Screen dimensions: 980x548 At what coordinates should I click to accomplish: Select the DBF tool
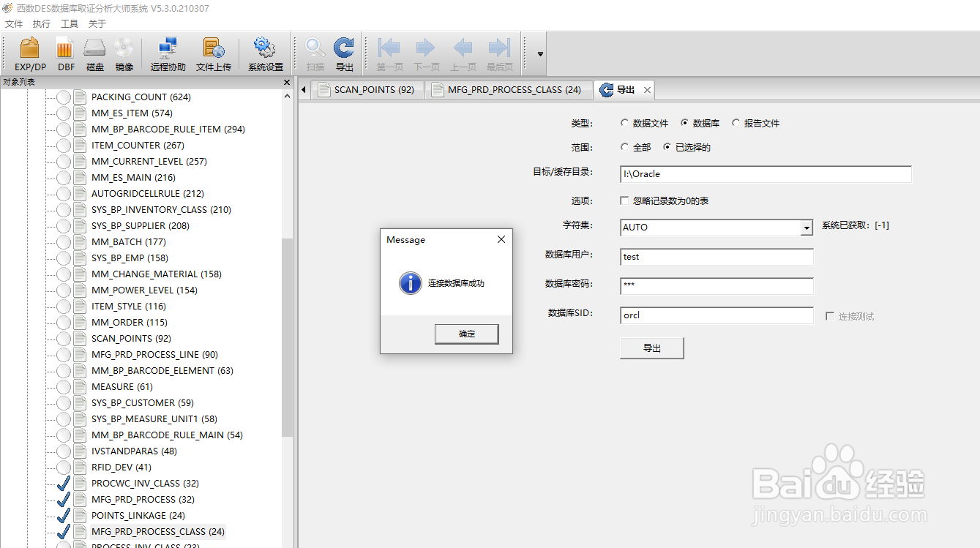(65, 53)
